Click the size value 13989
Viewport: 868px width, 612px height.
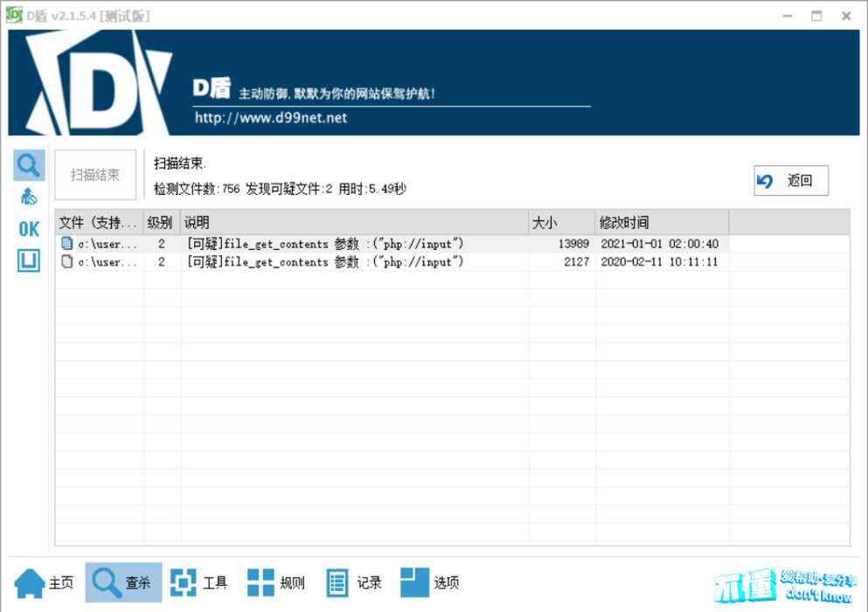click(573, 244)
